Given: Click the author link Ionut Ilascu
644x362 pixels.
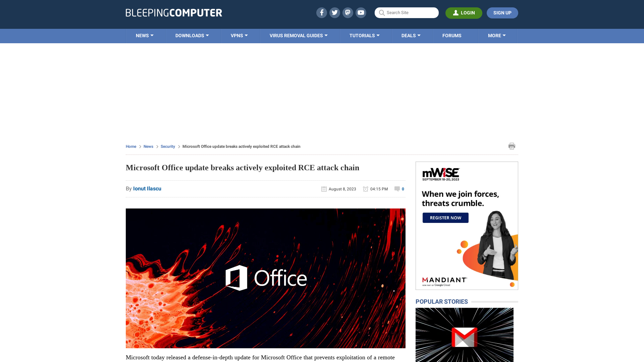Looking at the screenshot, I should pyautogui.click(x=147, y=188).
